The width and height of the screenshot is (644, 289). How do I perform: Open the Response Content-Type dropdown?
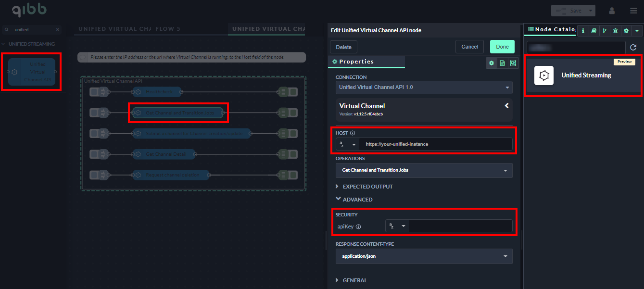point(424,256)
